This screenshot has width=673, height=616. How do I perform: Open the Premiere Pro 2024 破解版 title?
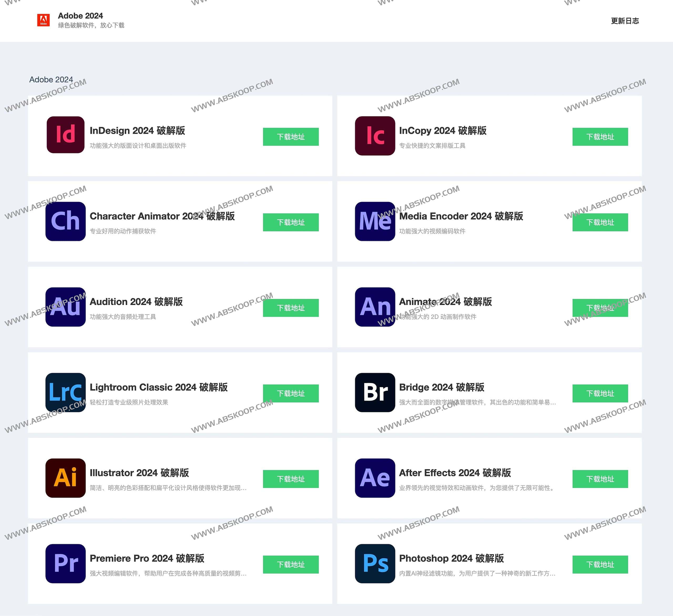coord(147,558)
